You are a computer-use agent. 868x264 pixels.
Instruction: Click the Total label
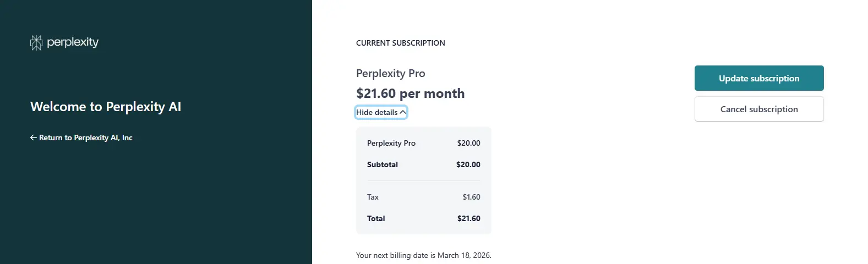376,218
